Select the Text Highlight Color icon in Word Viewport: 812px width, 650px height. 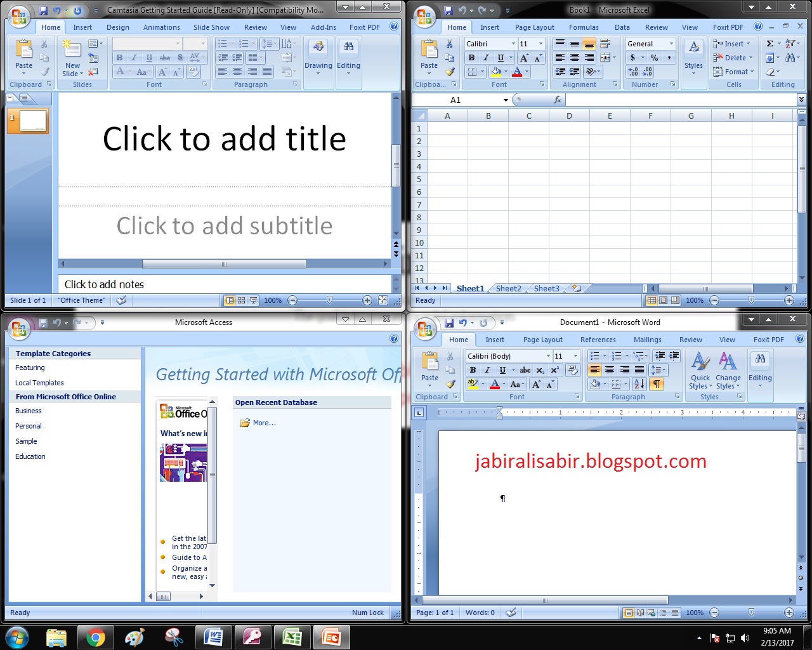tap(473, 384)
